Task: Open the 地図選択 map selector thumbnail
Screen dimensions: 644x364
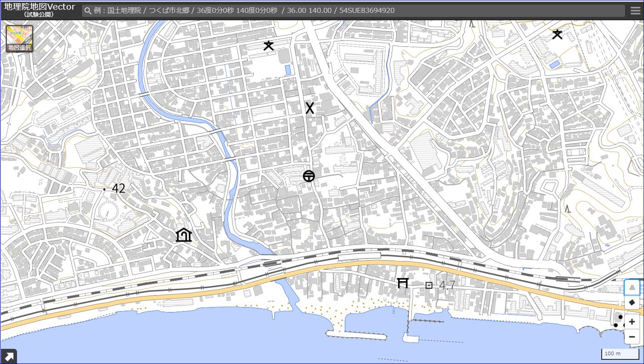Action: click(x=19, y=39)
